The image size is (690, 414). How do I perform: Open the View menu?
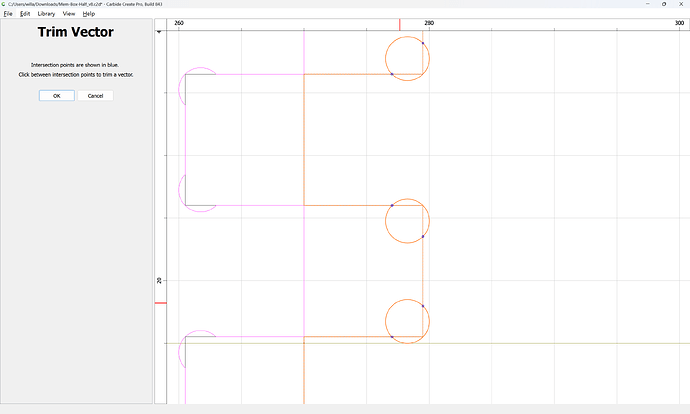[x=69, y=14]
